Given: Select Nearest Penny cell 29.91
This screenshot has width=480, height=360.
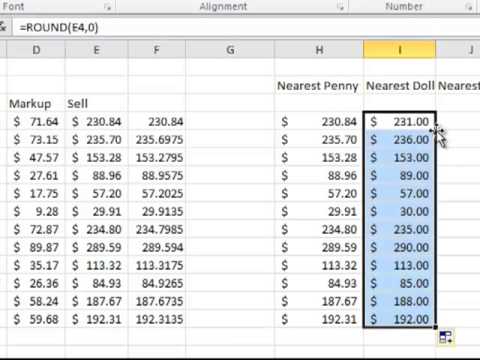Looking at the screenshot, I should (319, 212).
